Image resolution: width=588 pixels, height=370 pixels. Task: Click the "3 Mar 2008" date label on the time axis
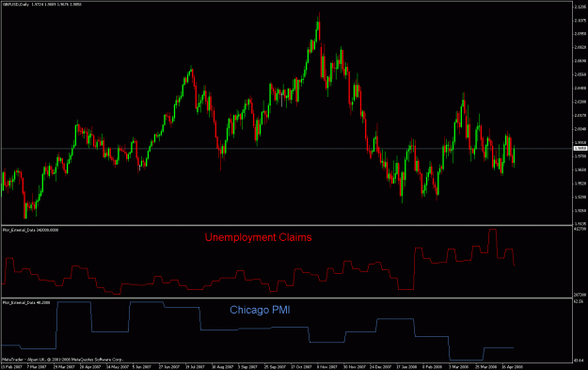click(458, 366)
